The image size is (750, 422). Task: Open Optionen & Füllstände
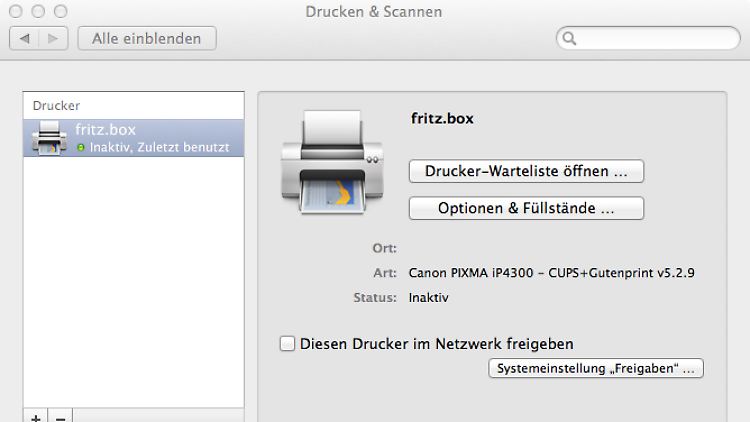pos(526,208)
